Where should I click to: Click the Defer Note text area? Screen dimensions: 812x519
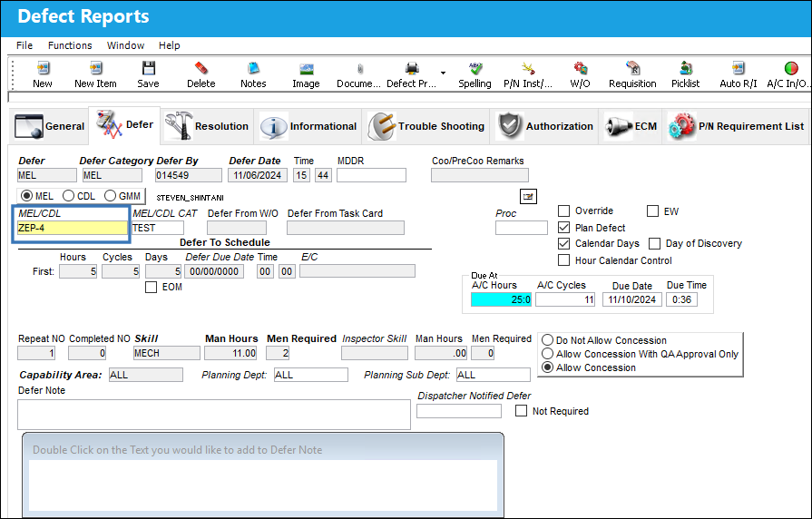click(x=214, y=415)
